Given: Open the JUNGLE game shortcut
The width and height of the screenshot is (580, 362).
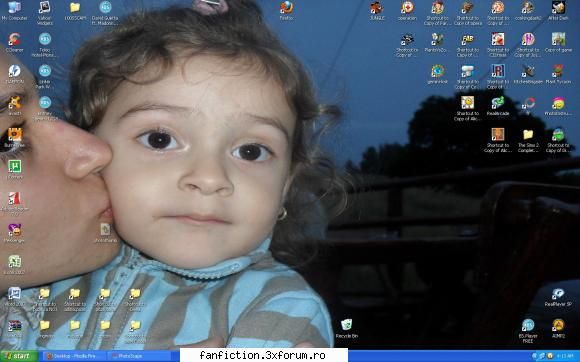Looking at the screenshot, I should 377,11.
